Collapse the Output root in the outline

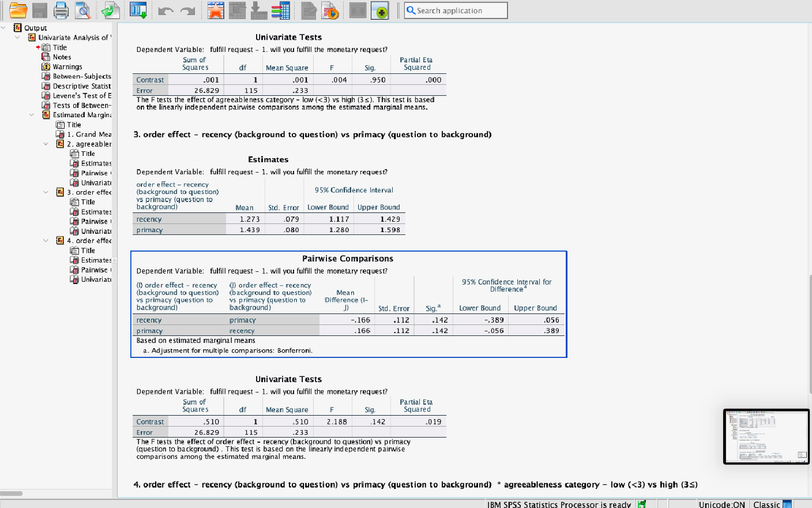click(x=3, y=27)
